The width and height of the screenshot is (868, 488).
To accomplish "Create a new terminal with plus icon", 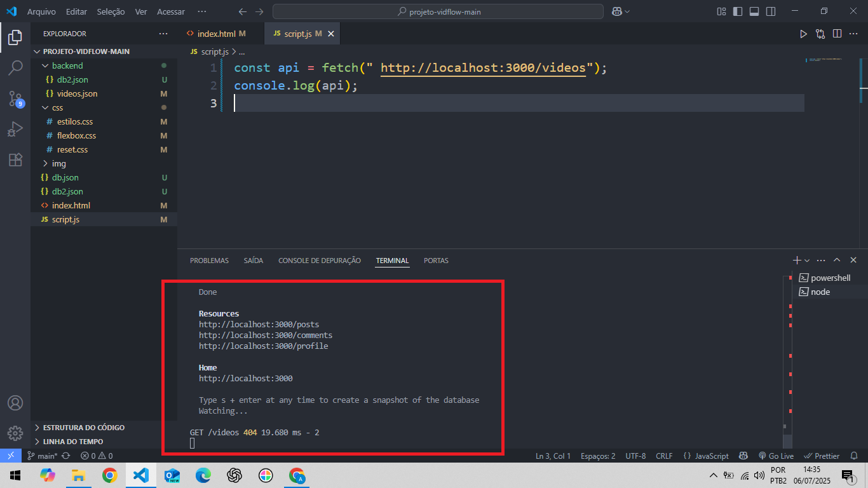I will pos(797,261).
